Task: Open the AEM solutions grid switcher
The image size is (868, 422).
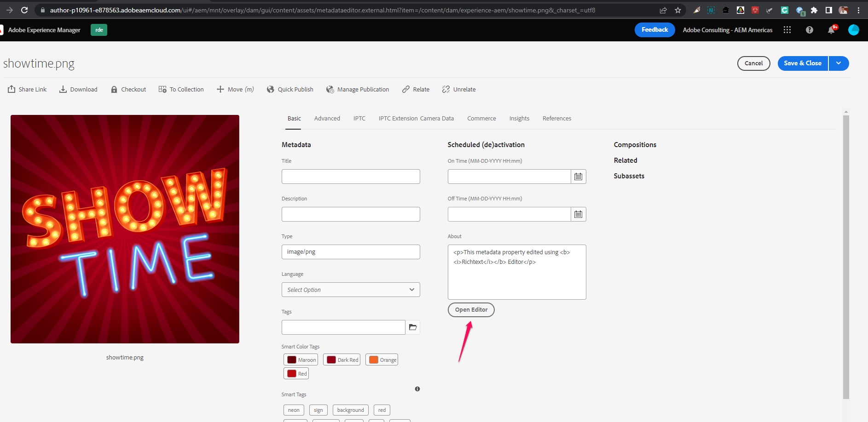Action: (x=787, y=30)
